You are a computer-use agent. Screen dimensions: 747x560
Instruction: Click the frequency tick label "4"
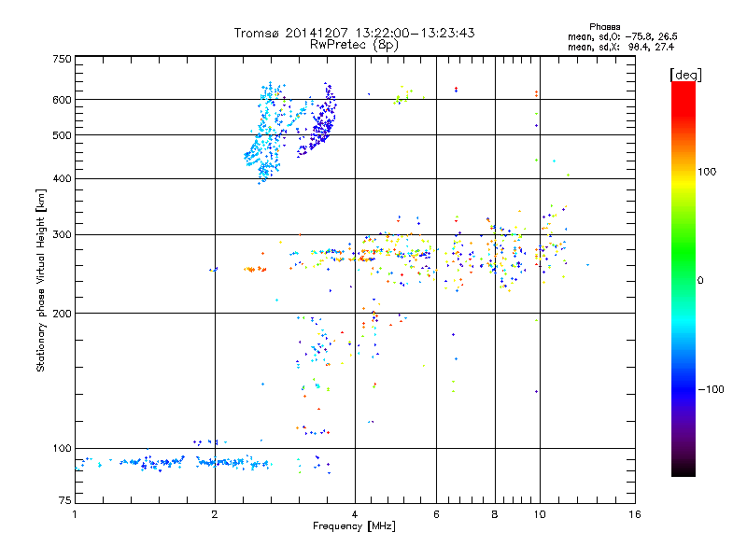[x=355, y=514]
